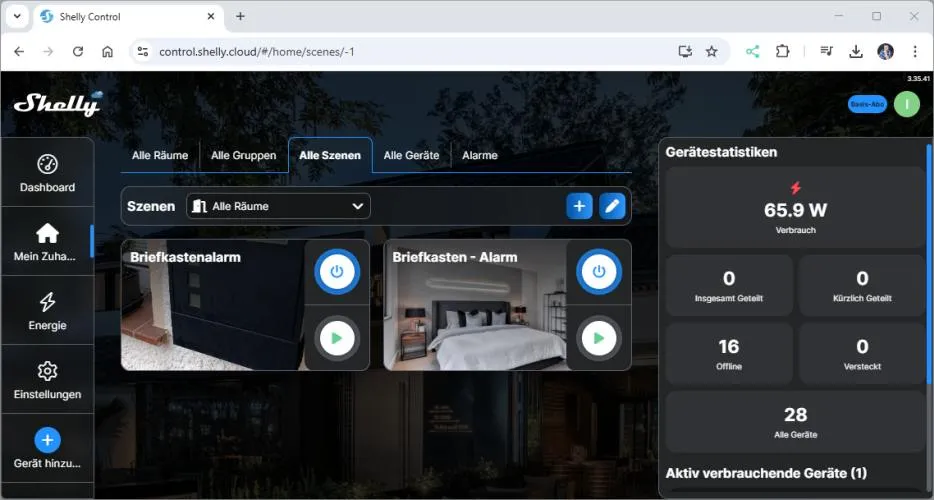
Task: Toggle power for Briefkasten - Alarm scene
Action: coord(598,272)
